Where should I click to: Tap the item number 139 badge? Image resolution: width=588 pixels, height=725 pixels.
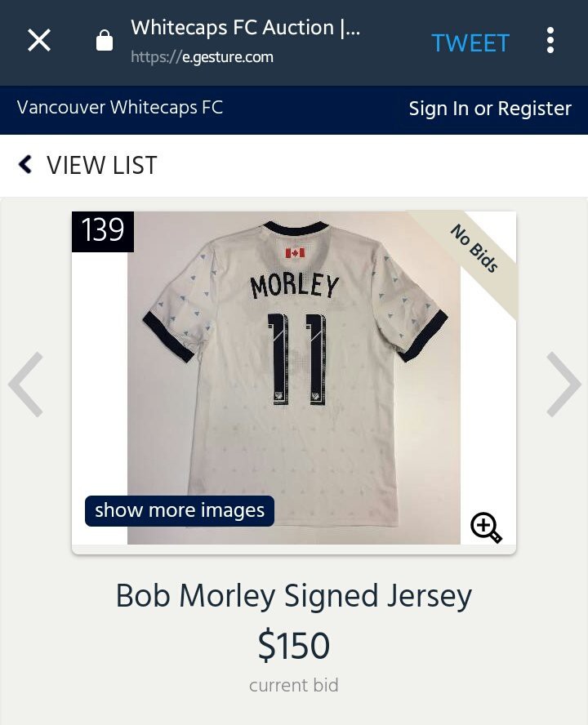pyautogui.click(x=103, y=231)
